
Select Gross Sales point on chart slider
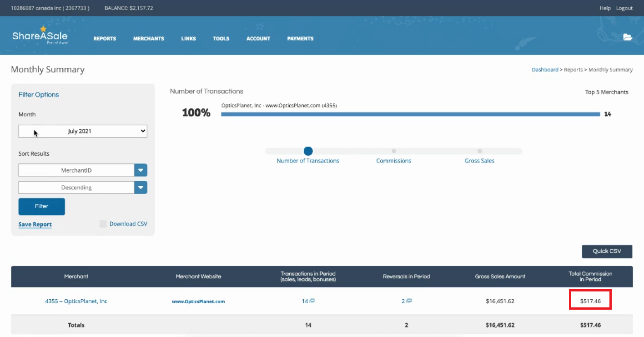(479, 151)
